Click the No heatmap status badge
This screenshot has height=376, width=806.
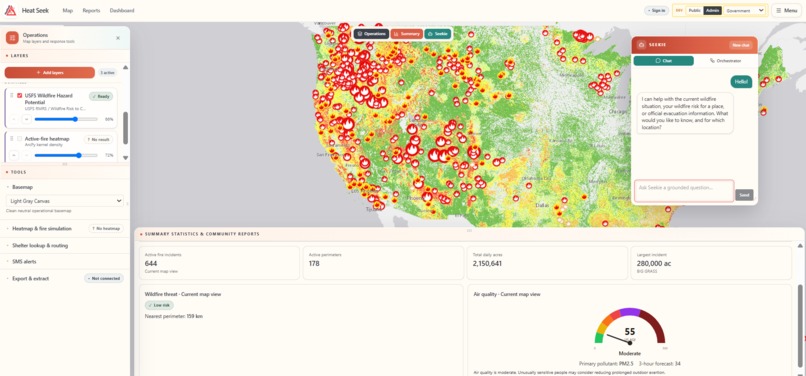coord(106,228)
